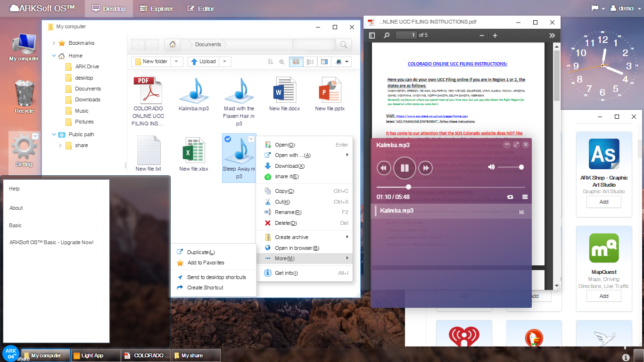Open the sort order icon in explorer toolbar

pyautogui.click(x=270, y=62)
